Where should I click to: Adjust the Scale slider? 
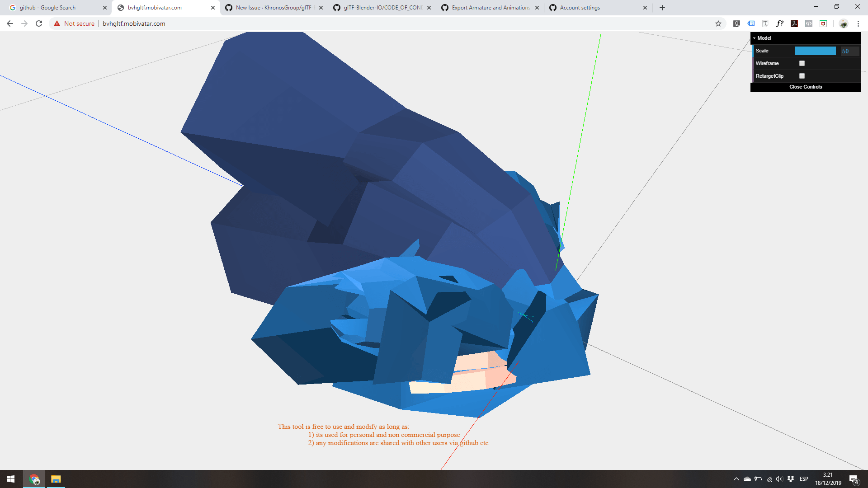pos(816,51)
